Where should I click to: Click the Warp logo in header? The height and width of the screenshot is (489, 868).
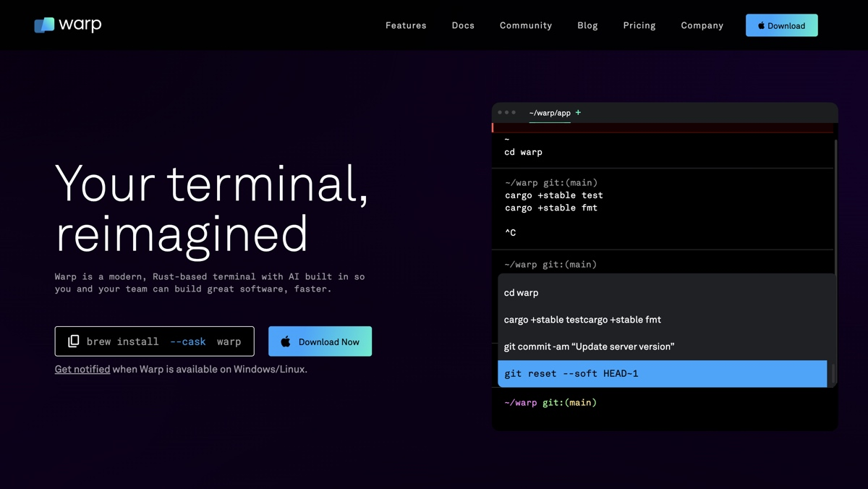67,25
